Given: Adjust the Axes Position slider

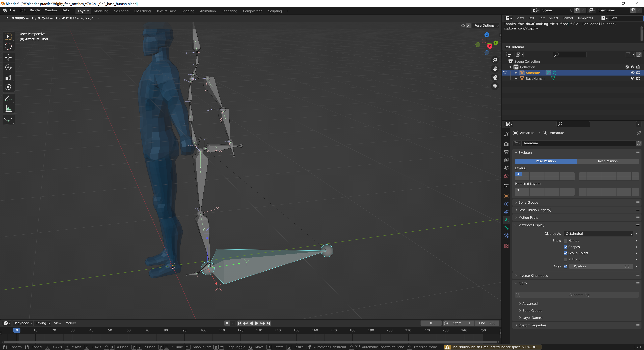Looking at the screenshot, I should pos(601,266).
